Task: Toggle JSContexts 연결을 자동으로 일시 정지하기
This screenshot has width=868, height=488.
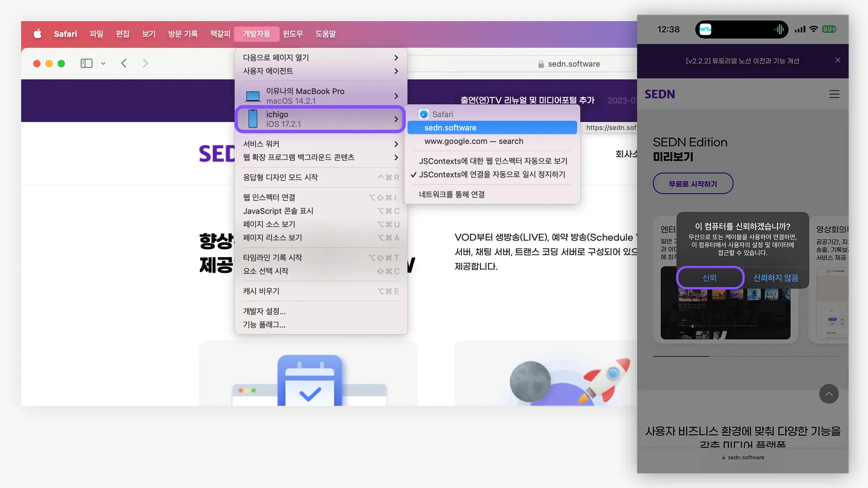Action: pyautogui.click(x=492, y=174)
